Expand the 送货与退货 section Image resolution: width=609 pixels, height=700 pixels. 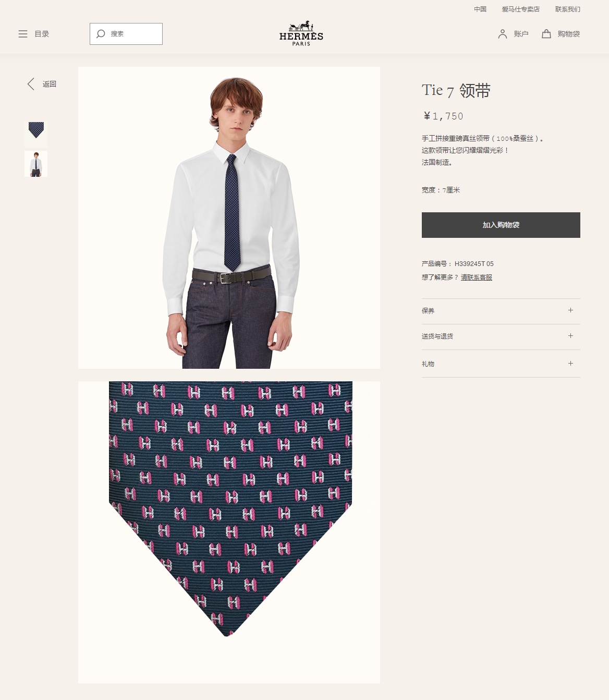coord(501,337)
